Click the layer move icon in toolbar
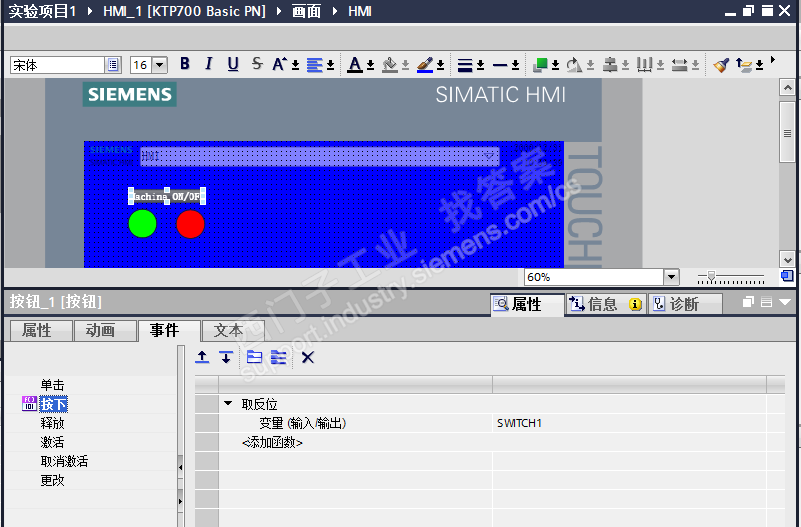 pyautogui.click(x=744, y=65)
